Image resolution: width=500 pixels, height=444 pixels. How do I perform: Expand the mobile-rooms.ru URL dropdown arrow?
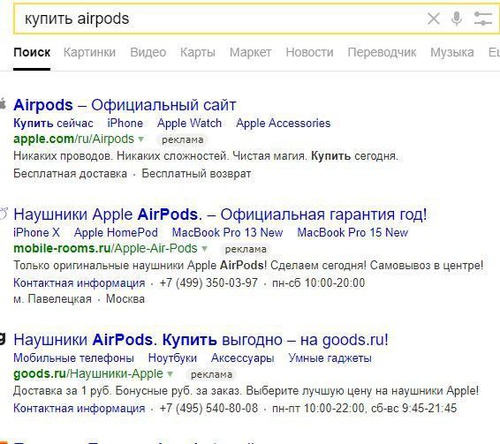click(x=205, y=248)
